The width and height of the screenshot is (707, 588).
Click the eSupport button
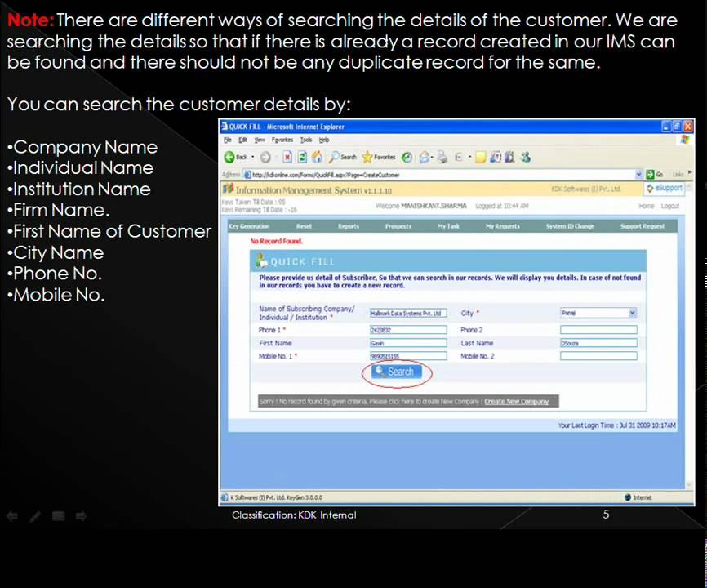coord(665,188)
